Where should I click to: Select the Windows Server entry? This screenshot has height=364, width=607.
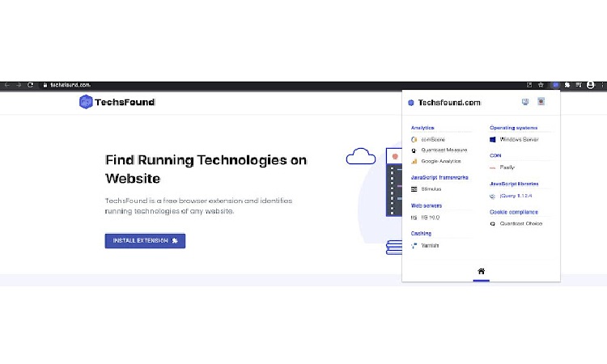pyautogui.click(x=519, y=139)
